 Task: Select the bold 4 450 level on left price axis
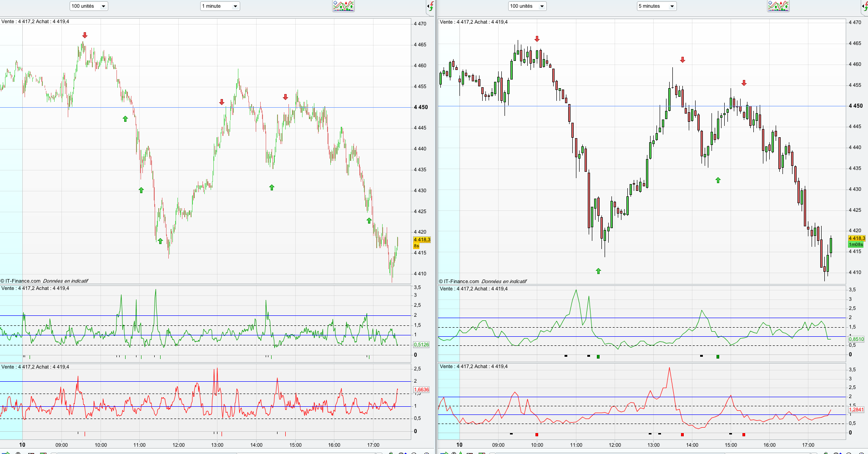click(x=421, y=107)
